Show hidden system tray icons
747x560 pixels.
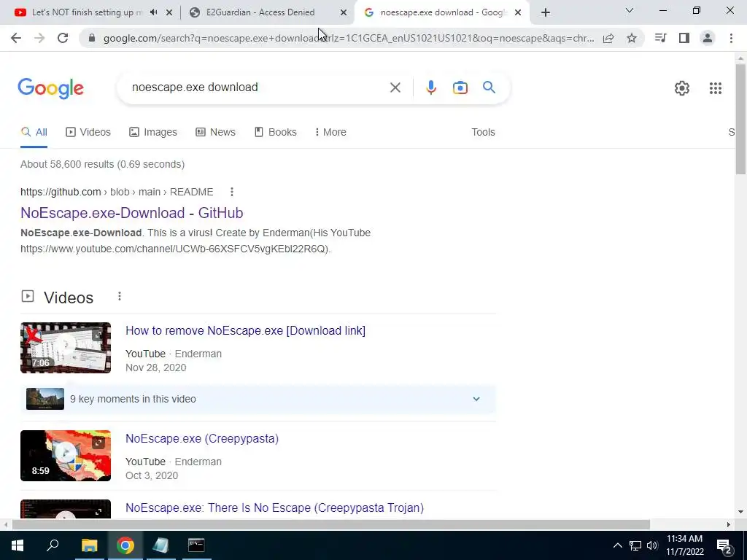coord(617,545)
